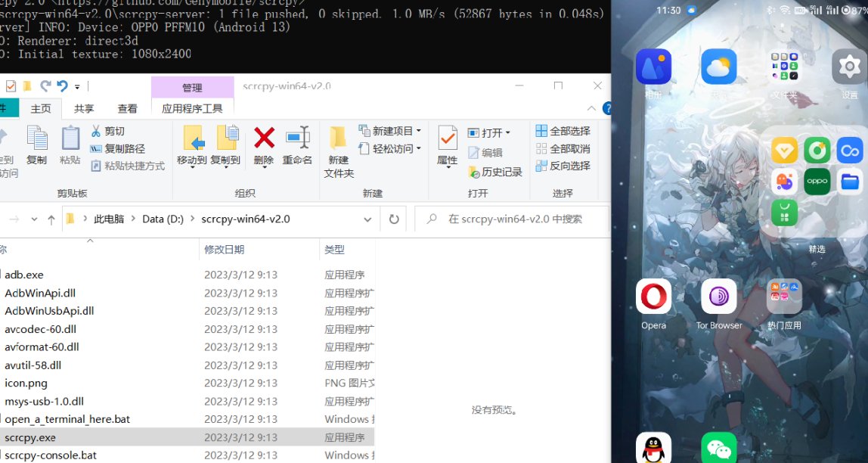Open the Hot apps (热门应用) folder on phone
The width and height of the screenshot is (868, 463).
coord(784,297)
